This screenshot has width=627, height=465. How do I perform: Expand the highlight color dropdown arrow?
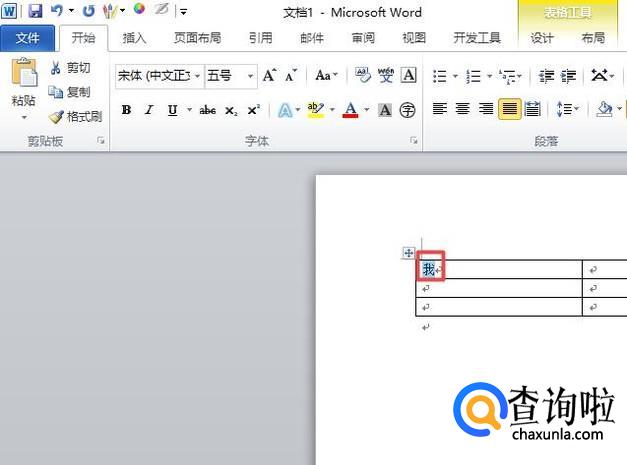pos(332,110)
